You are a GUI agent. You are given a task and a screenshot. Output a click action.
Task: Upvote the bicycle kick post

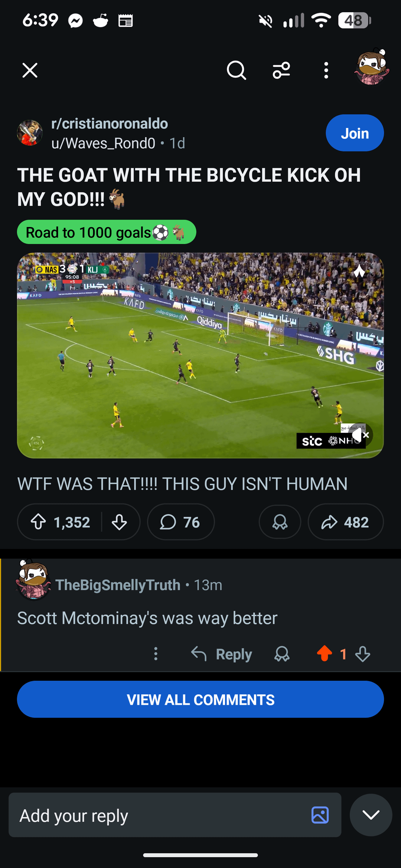38,522
